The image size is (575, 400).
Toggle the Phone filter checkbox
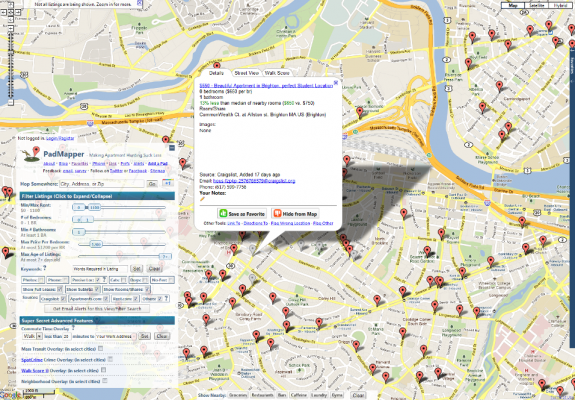pyautogui.click(x=65, y=280)
